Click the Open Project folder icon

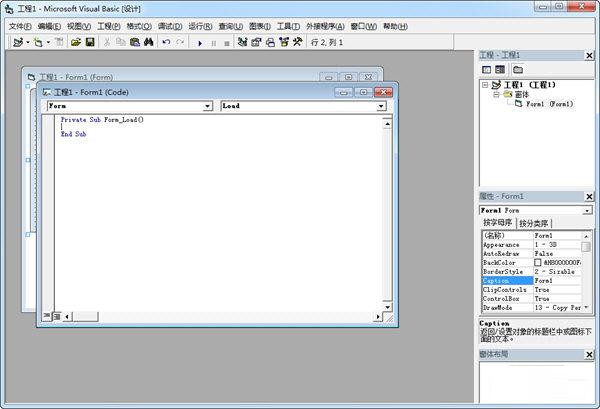click(76, 42)
